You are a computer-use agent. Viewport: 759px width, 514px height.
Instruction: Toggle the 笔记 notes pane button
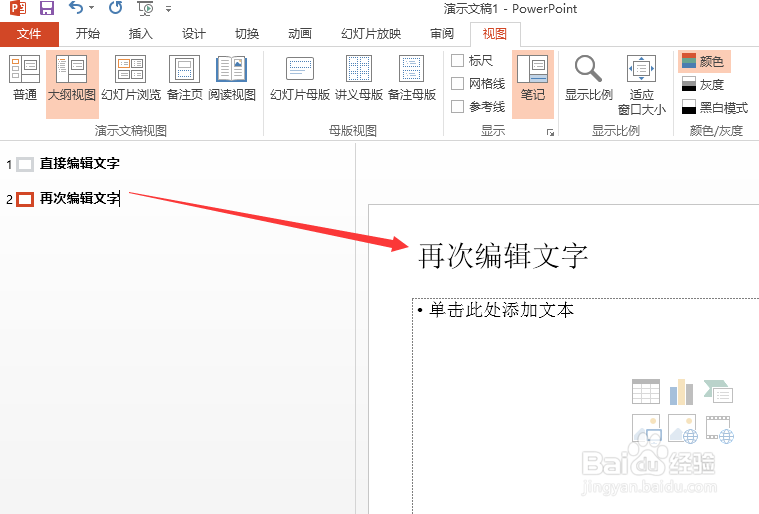[532, 84]
